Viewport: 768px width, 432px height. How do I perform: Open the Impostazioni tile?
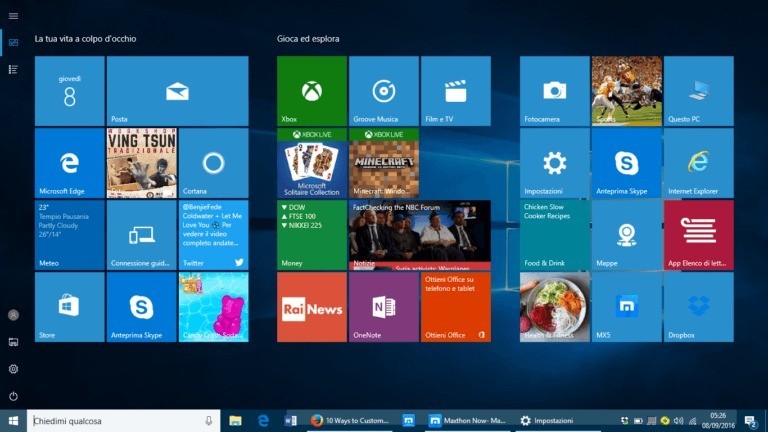click(x=554, y=163)
